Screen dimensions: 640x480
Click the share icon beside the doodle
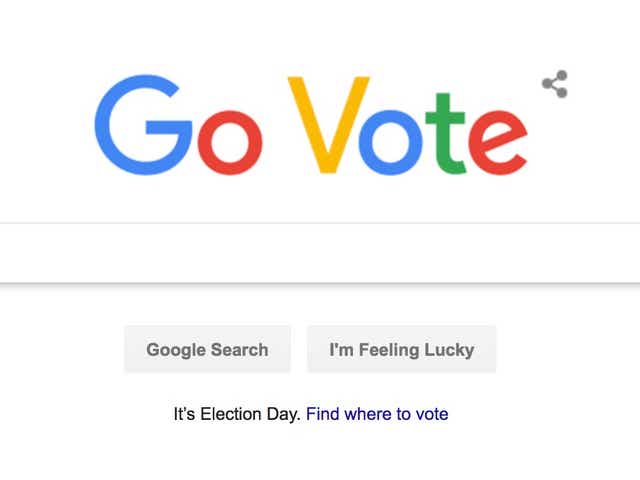[555, 85]
